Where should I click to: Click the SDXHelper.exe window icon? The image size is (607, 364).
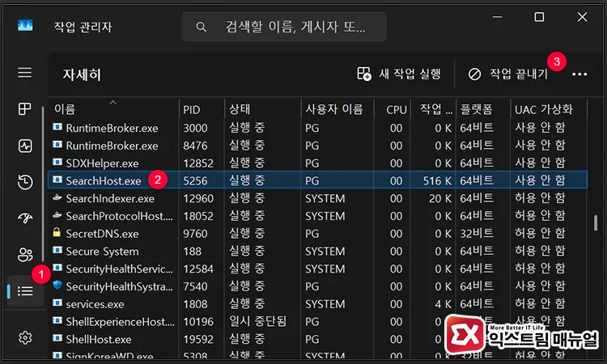tap(57, 162)
